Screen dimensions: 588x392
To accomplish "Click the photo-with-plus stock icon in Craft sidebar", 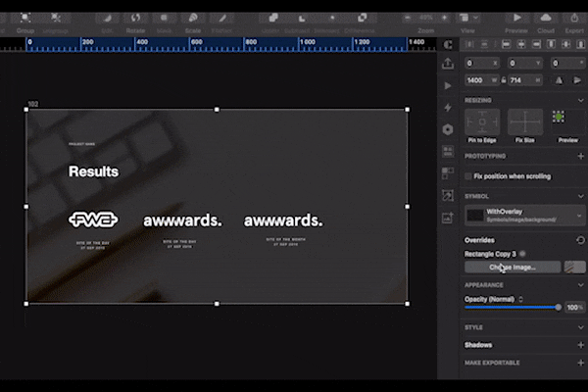I will point(448,218).
